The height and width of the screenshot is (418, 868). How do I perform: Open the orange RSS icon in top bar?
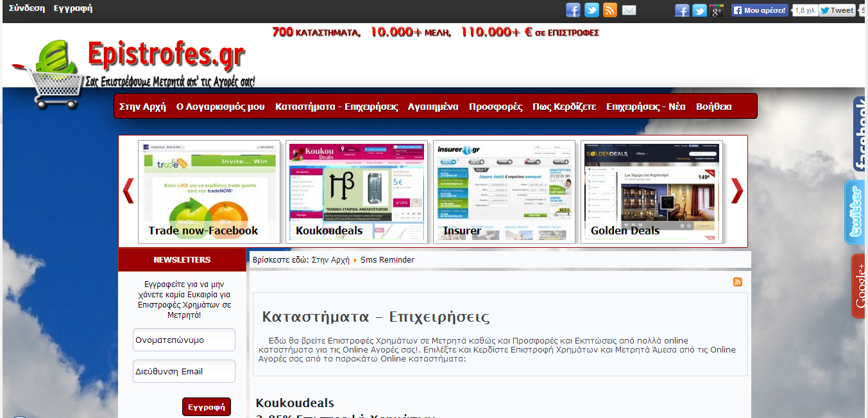610,10
